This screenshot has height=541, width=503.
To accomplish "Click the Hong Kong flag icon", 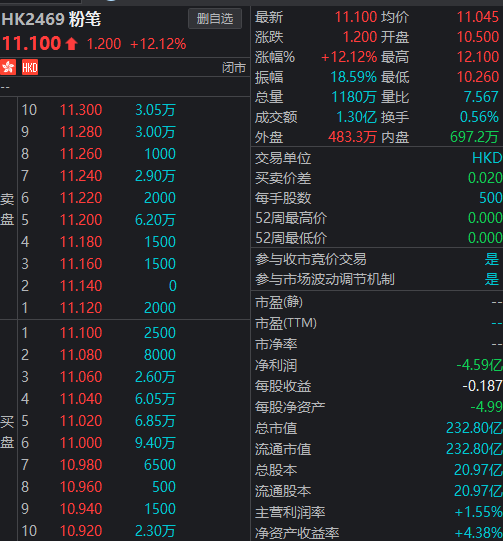I will [x=8, y=67].
